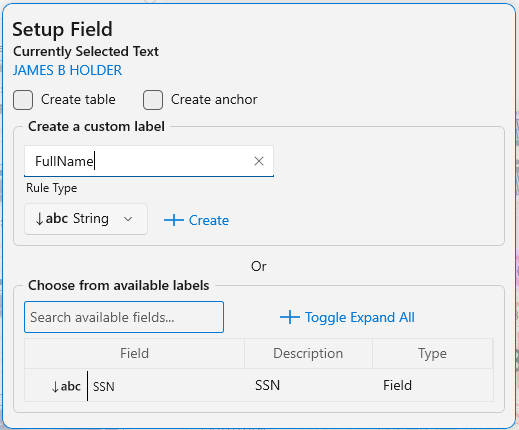This screenshot has height=430, width=519.
Task: Click the abc type icon in the SSN row
Action: coord(66,386)
